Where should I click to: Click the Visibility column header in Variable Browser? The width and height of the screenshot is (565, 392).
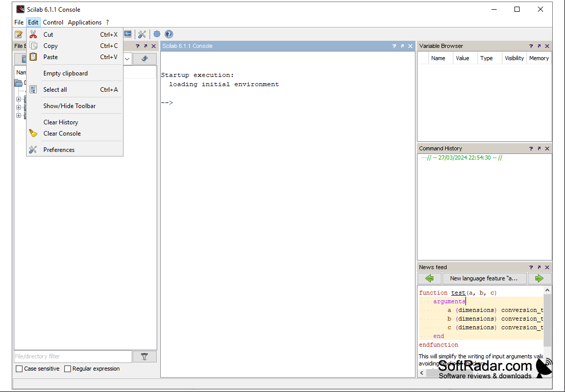514,58
